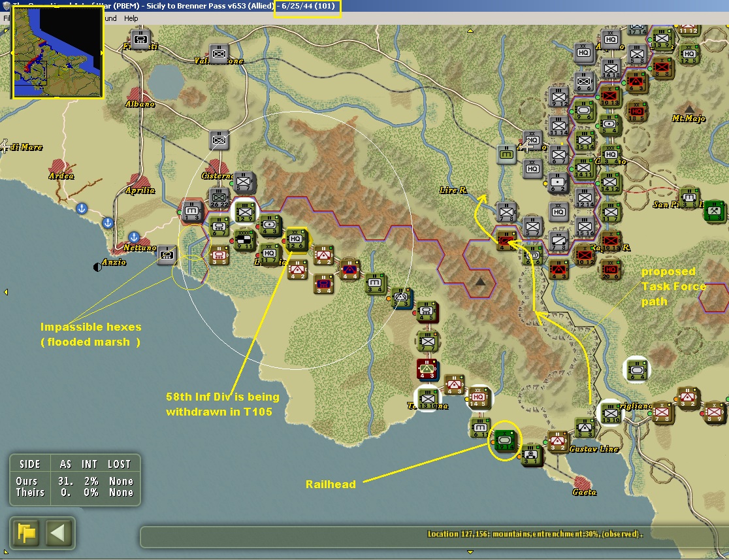Select the green 14 12 infantry regiment

pyautogui.click(x=611, y=183)
